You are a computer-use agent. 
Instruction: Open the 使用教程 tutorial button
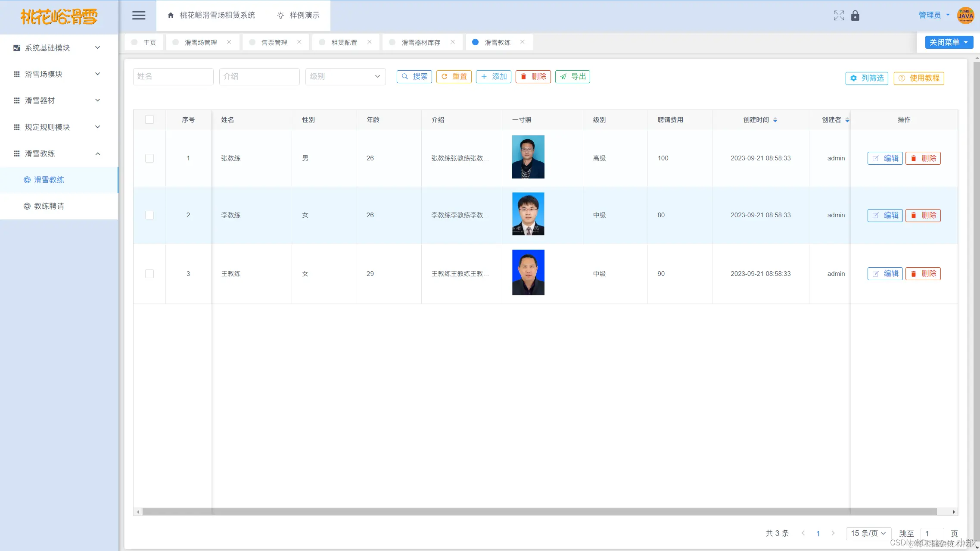click(x=919, y=78)
